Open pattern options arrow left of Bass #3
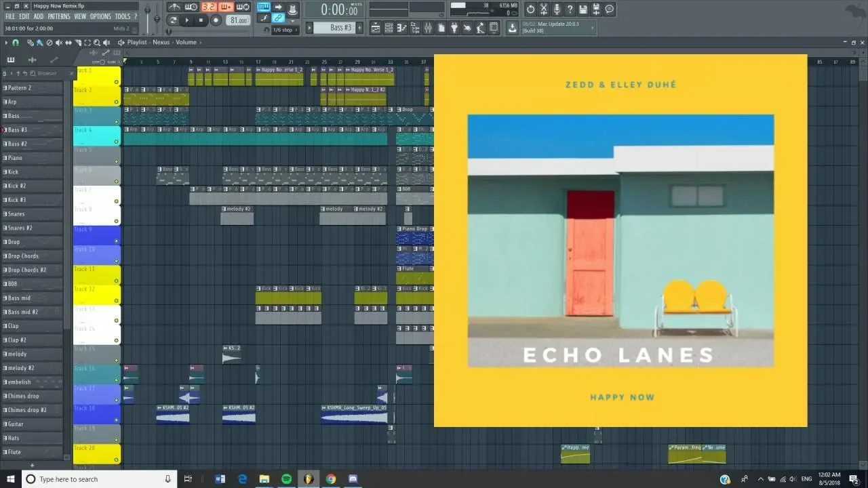This screenshot has width=868, height=488. (x=309, y=28)
